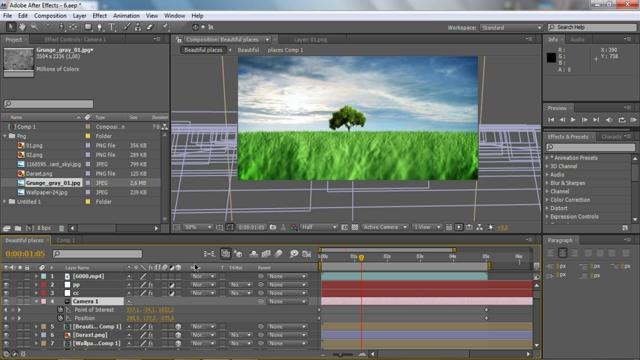Hide the Beauti... Comp 1 layer
Screen dimensions: 640x360
point(6,327)
